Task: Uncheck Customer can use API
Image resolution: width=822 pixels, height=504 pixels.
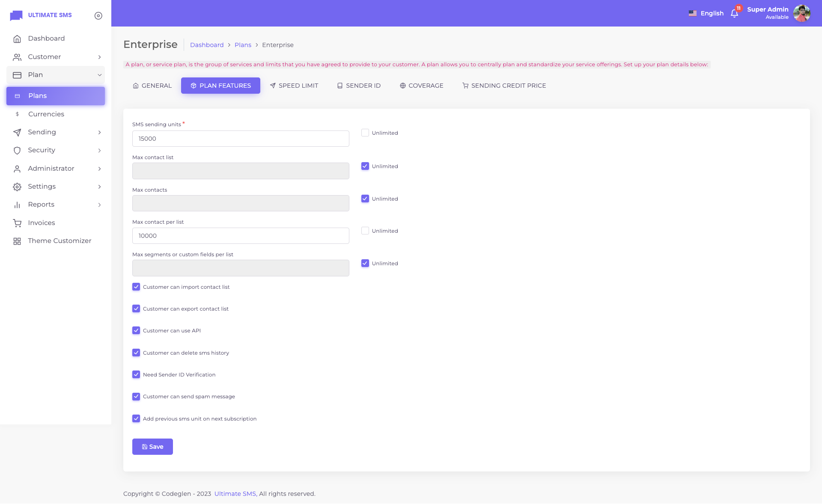Action: pos(136,331)
